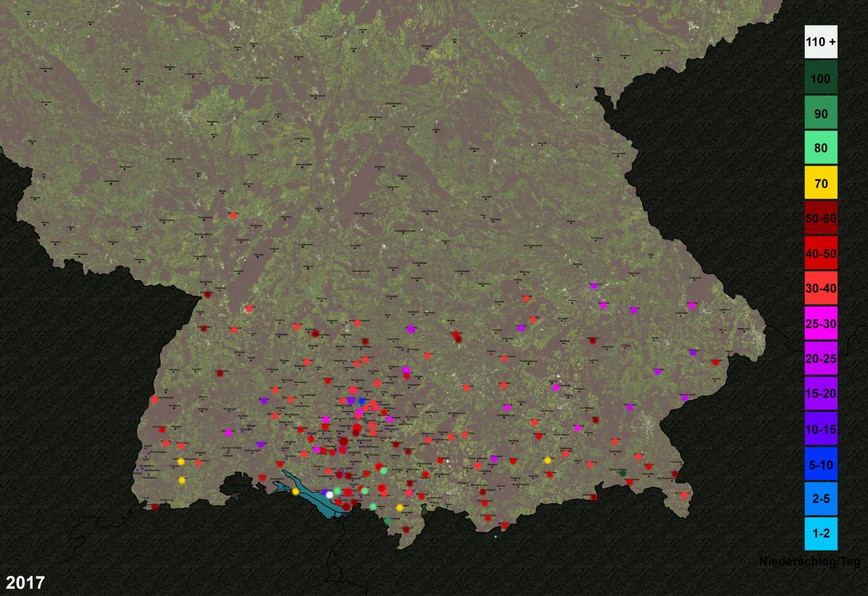Select the indigo 10-15 legend swatch
This screenshot has width=868, height=596.
coord(821,429)
